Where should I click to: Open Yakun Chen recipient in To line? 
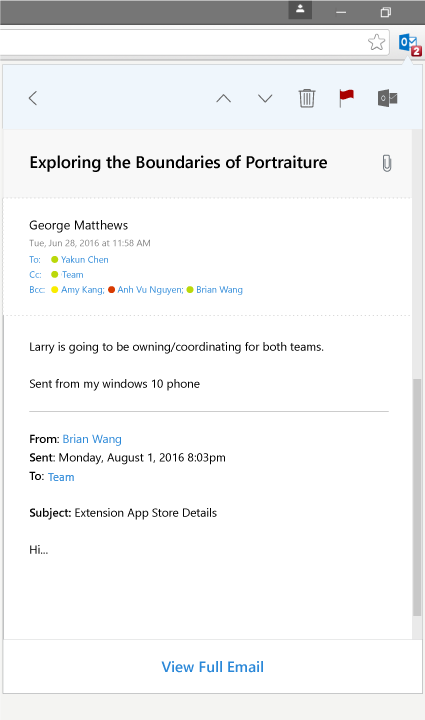coord(84,259)
